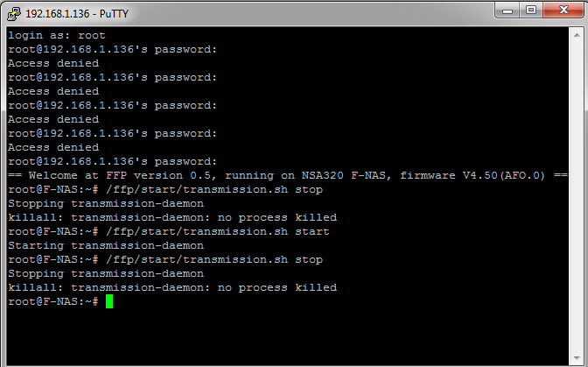
Task: Click the "192.168.1.136 - PuTTY" title text
Action: 77,14
